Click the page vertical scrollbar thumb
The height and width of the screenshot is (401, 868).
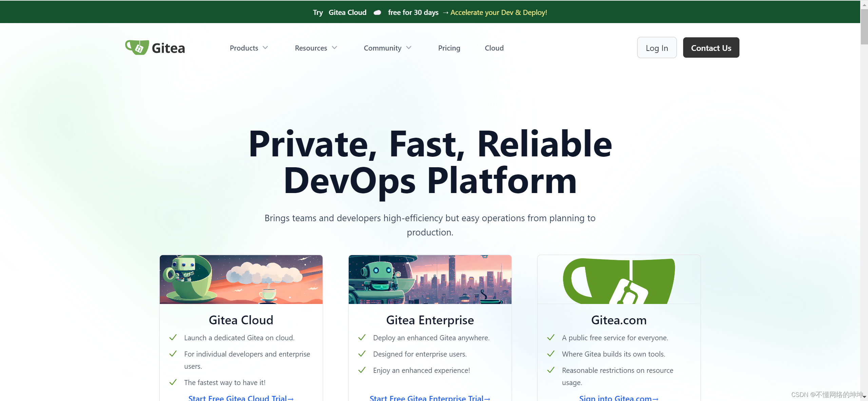[864, 27]
